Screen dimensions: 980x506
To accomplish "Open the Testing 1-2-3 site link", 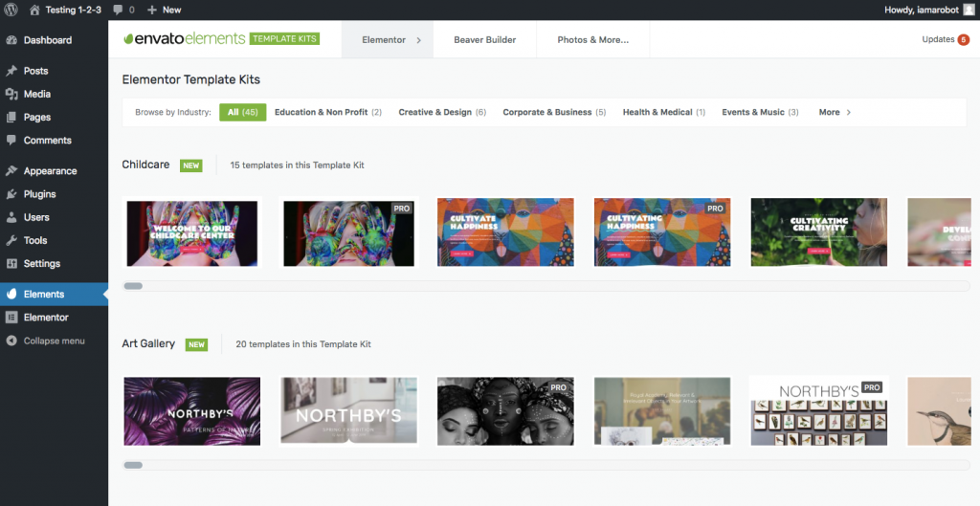I will tap(73, 10).
